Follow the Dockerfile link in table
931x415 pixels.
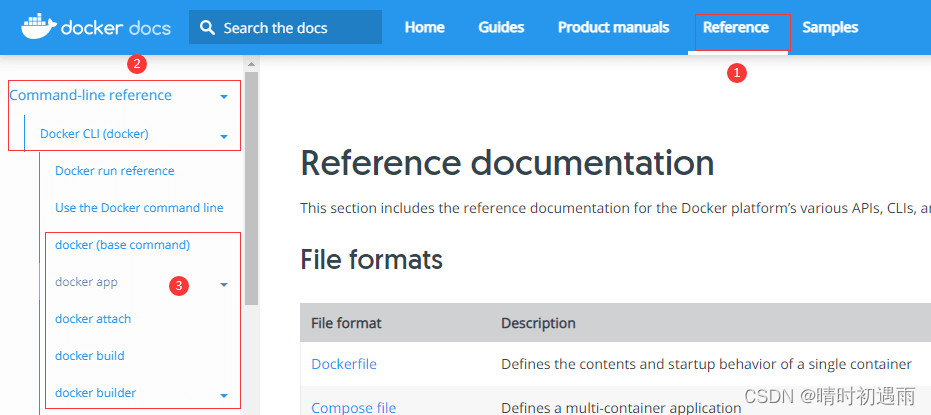click(x=344, y=364)
